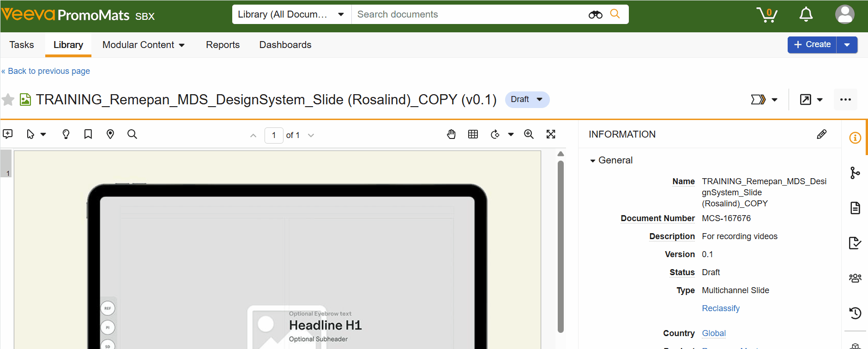Click the document viewer vertical scrollbar
Image resolution: width=868 pixels, height=349 pixels.
(561, 245)
